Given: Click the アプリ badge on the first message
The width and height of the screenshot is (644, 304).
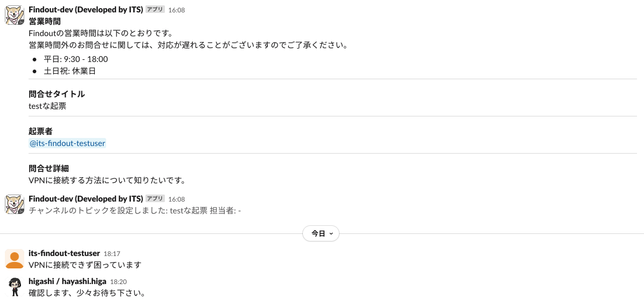Looking at the screenshot, I should pos(155,10).
